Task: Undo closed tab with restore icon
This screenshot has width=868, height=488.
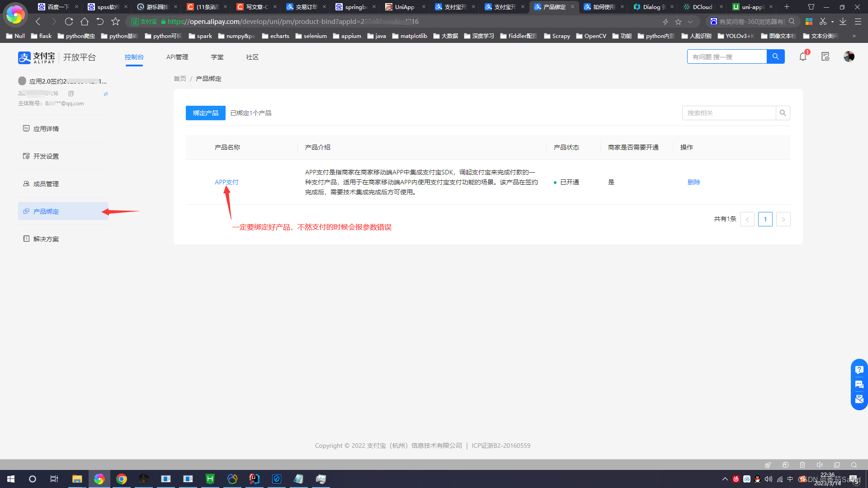Action: click(x=100, y=21)
